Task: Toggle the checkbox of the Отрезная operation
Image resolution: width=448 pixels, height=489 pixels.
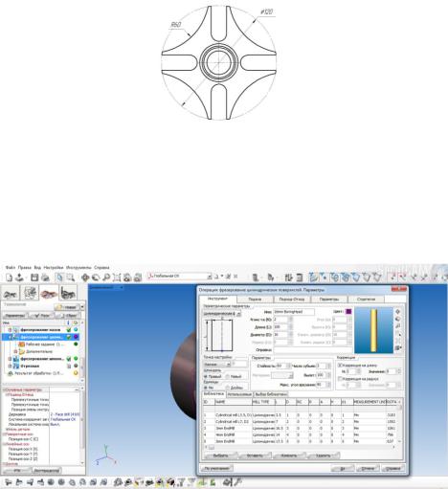Action: (68, 367)
